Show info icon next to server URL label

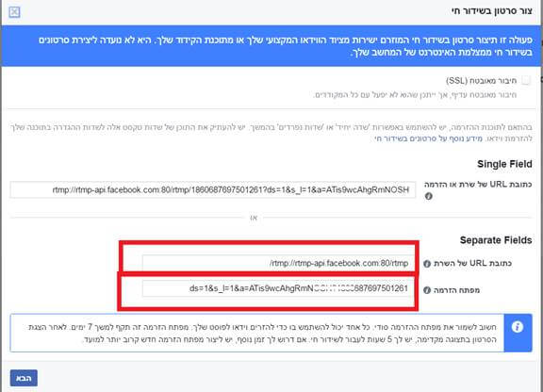tap(427, 264)
